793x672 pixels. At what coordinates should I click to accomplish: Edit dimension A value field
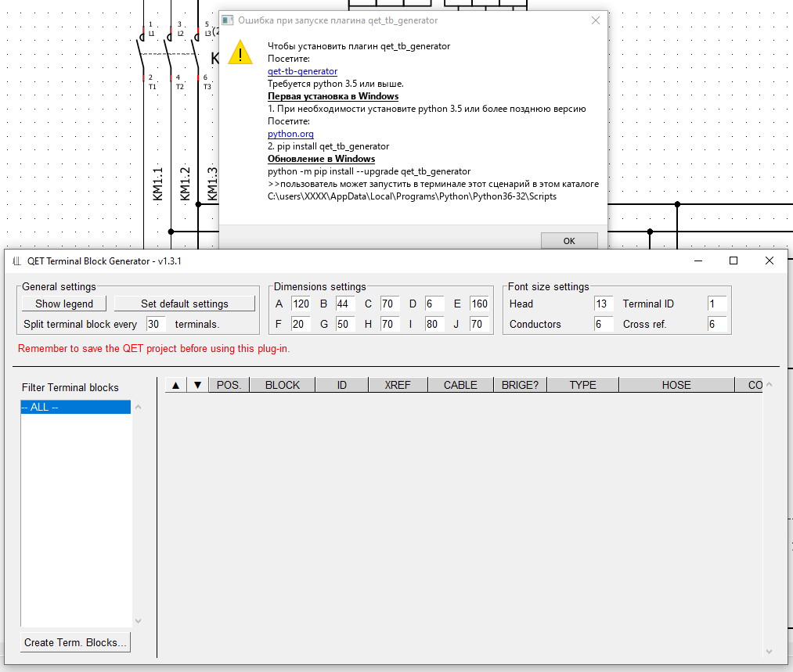tap(301, 304)
